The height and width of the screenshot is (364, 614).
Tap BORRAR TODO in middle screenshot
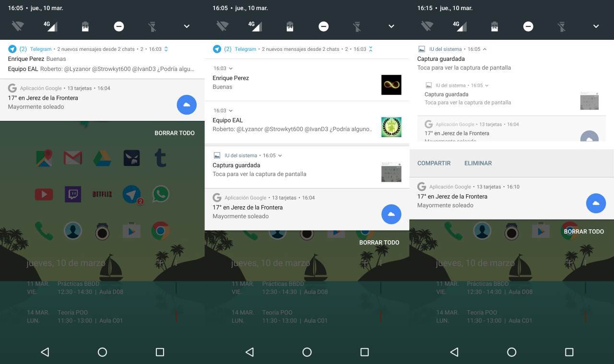pyautogui.click(x=379, y=242)
